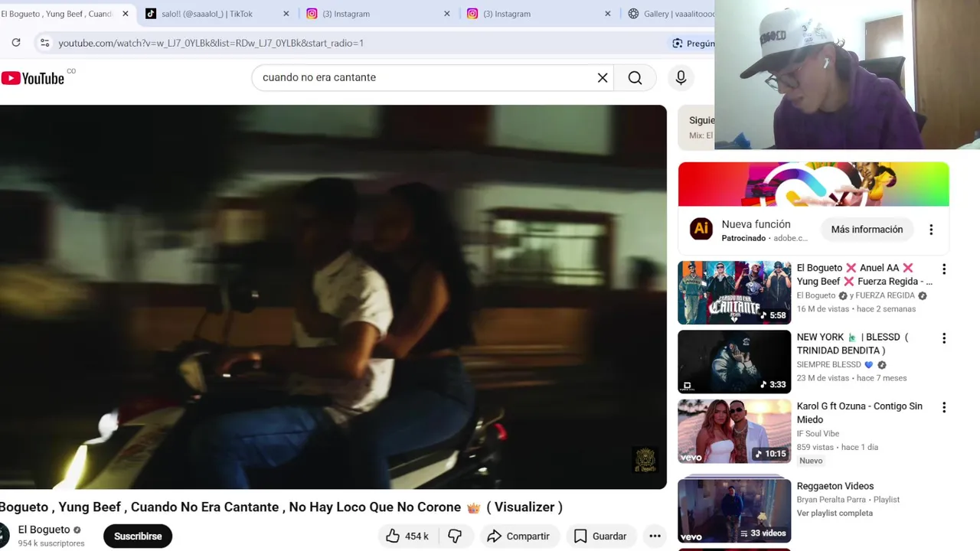
Task: Click the Nuevo badge under Karol G video
Action: click(811, 461)
